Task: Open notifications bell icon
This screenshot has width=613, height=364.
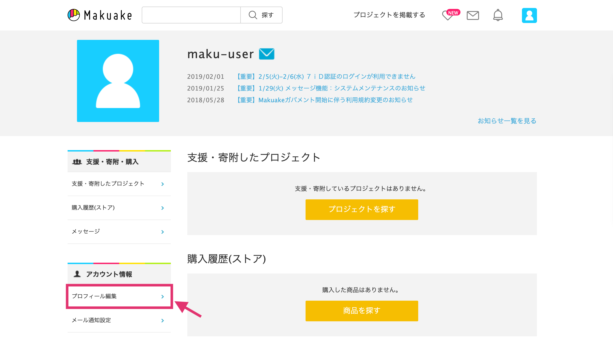Action: pos(498,15)
